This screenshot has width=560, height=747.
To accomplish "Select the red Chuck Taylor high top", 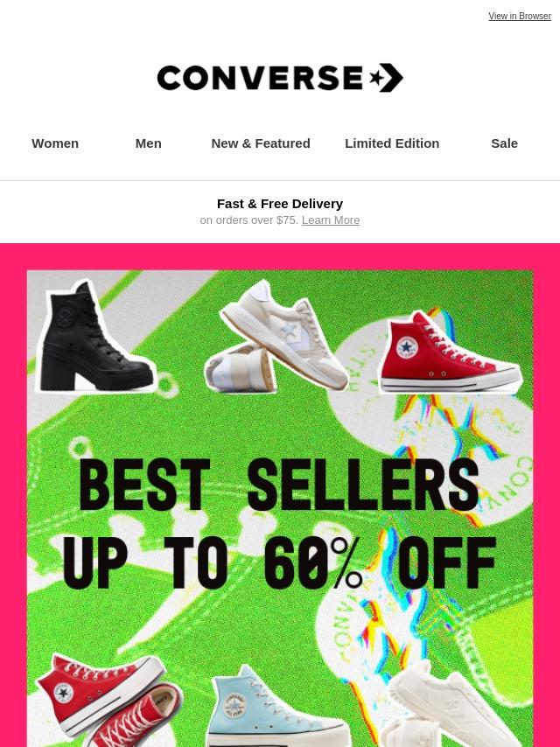I will pyautogui.click(x=451, y=353).
